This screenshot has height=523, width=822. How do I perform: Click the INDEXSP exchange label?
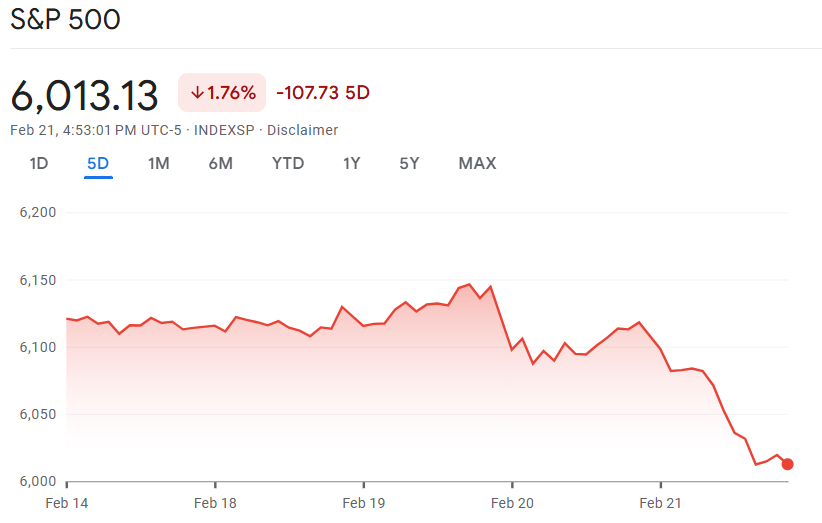pyautogui.click(x=226, y=130)
